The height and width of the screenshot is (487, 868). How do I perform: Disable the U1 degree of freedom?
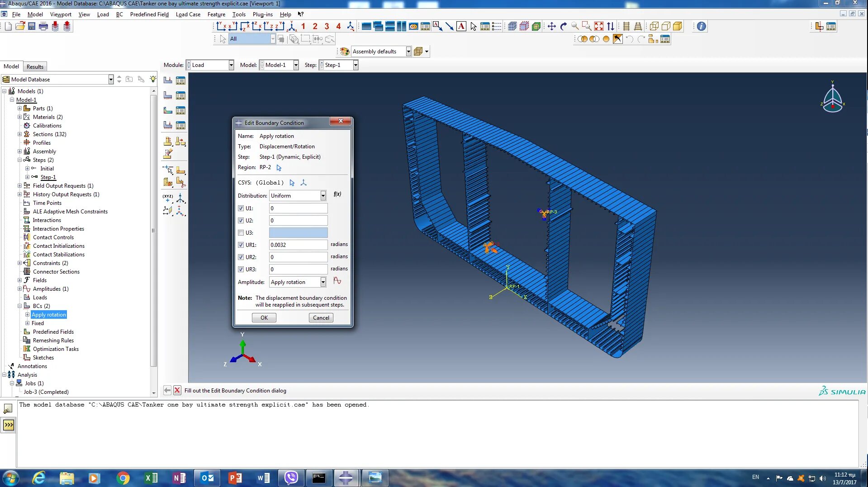tap(242, 208)
